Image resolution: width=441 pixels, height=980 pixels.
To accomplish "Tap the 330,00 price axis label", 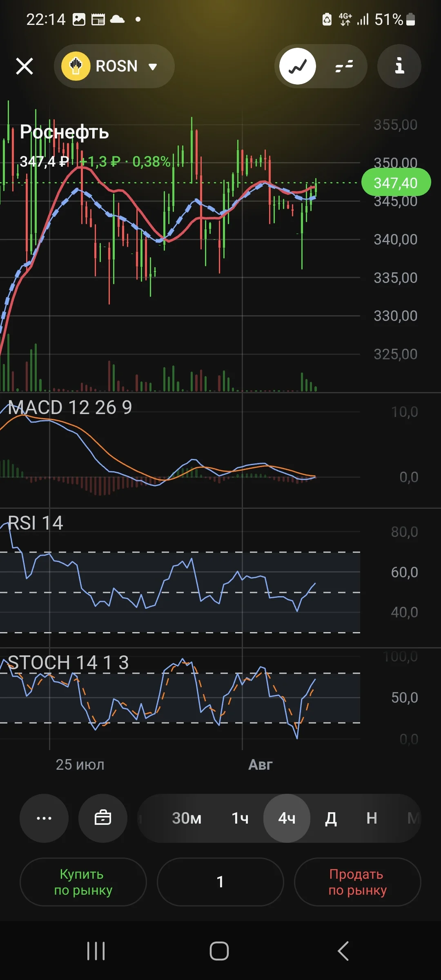I will click(x=396, y=316).
